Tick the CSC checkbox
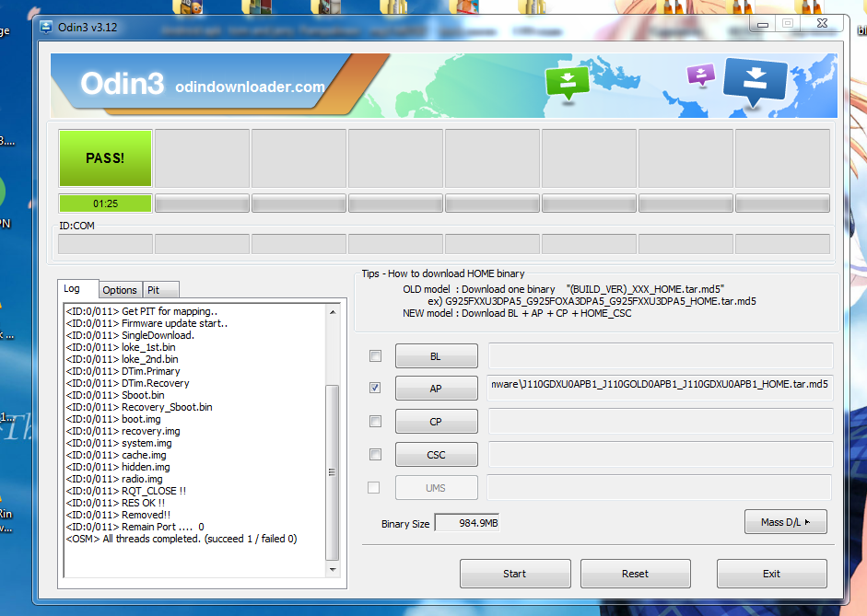The height and width of the screenshot is (616, 867). 375,454
